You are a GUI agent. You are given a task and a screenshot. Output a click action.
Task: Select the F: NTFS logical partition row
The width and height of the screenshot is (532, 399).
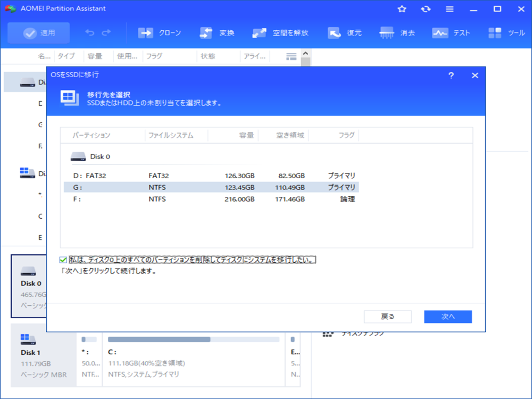click(211, 199)
